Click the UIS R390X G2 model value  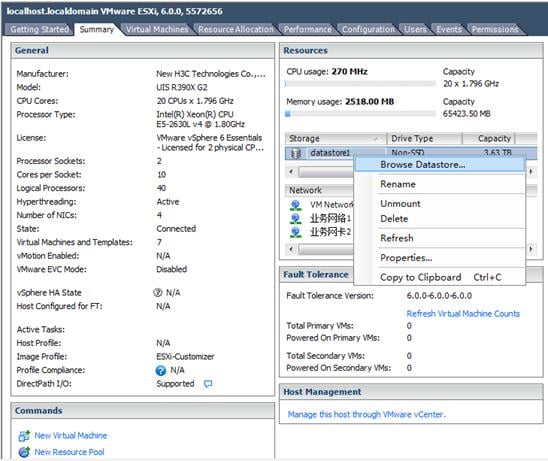pyautogui.click(x=182, y=87)
